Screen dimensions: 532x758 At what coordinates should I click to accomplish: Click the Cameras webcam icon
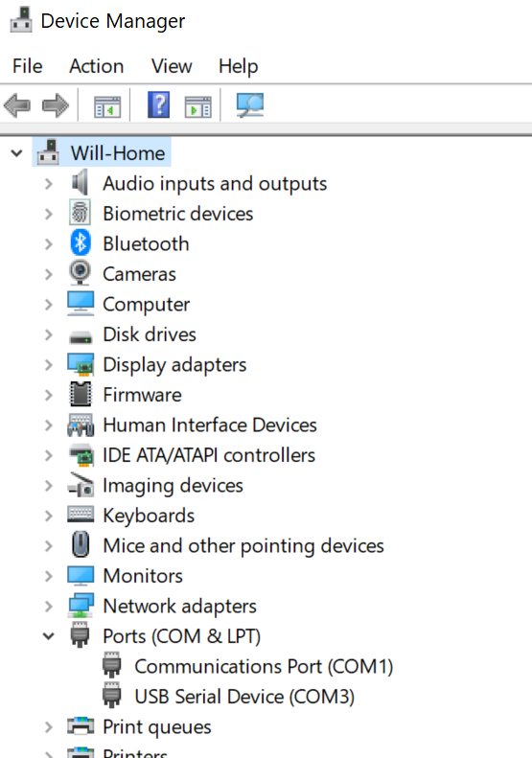[81, 273]
